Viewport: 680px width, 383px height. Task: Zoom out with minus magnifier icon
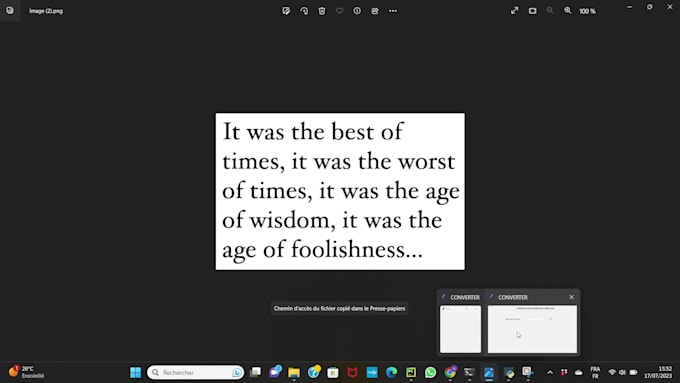pyautogui.click(x=550, y=11)
